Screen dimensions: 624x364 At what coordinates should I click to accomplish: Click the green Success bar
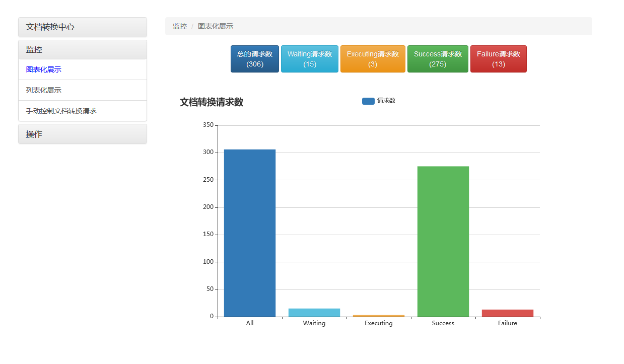[x=443, y=242]
